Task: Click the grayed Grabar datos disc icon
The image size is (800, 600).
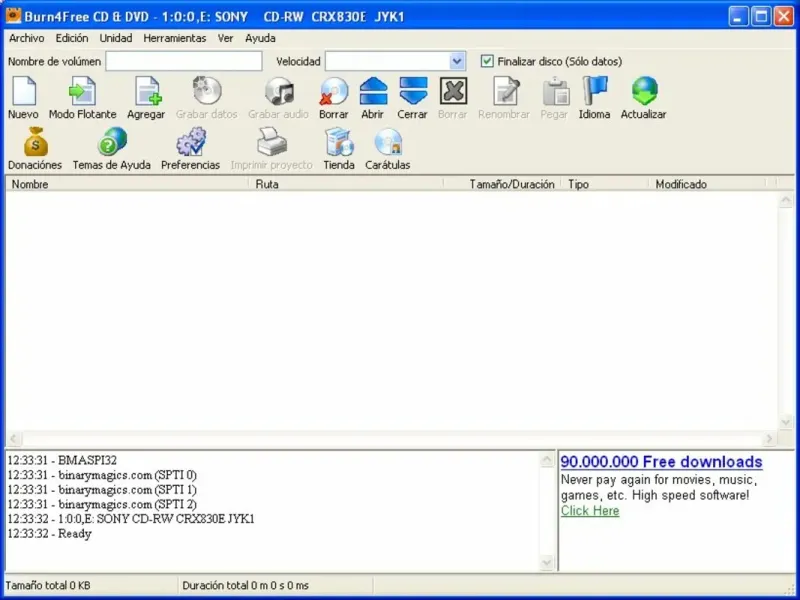Action: coord(207,91)
